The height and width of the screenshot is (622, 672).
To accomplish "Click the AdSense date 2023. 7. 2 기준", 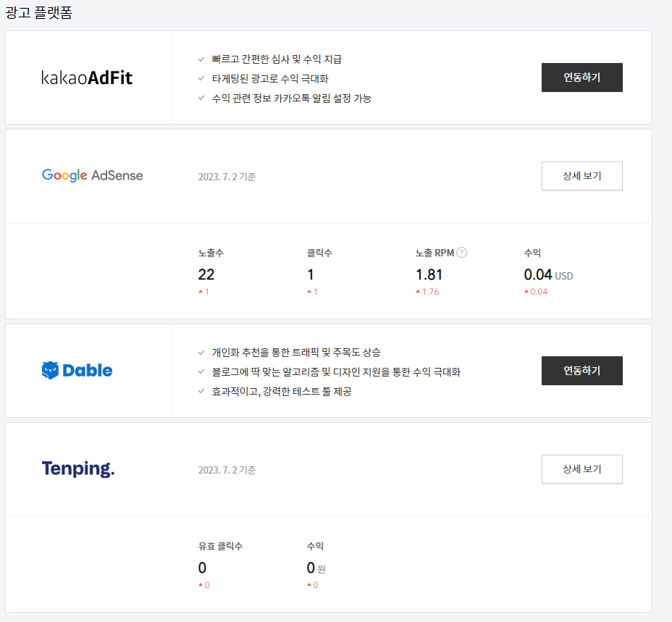I will point(227,177).
